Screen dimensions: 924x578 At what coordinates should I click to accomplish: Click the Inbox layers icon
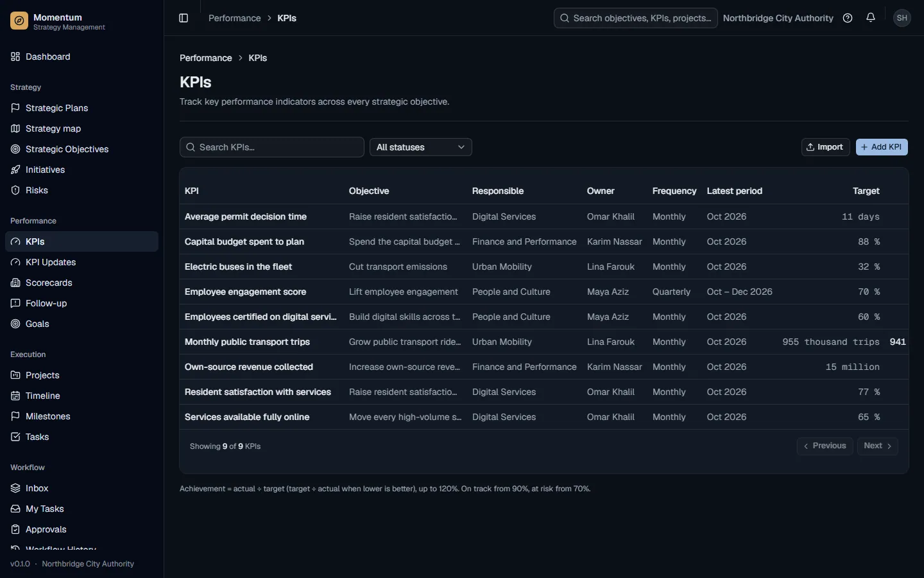[15, 488]
